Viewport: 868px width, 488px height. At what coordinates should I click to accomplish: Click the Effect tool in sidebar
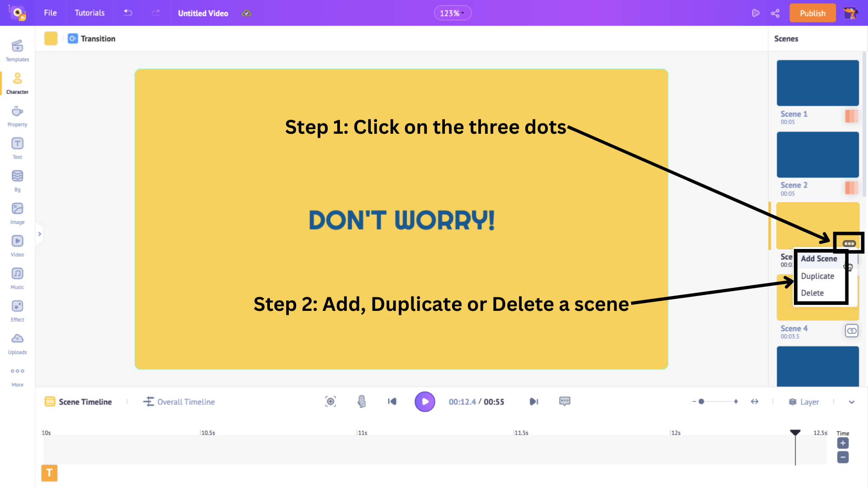[17, 311]
